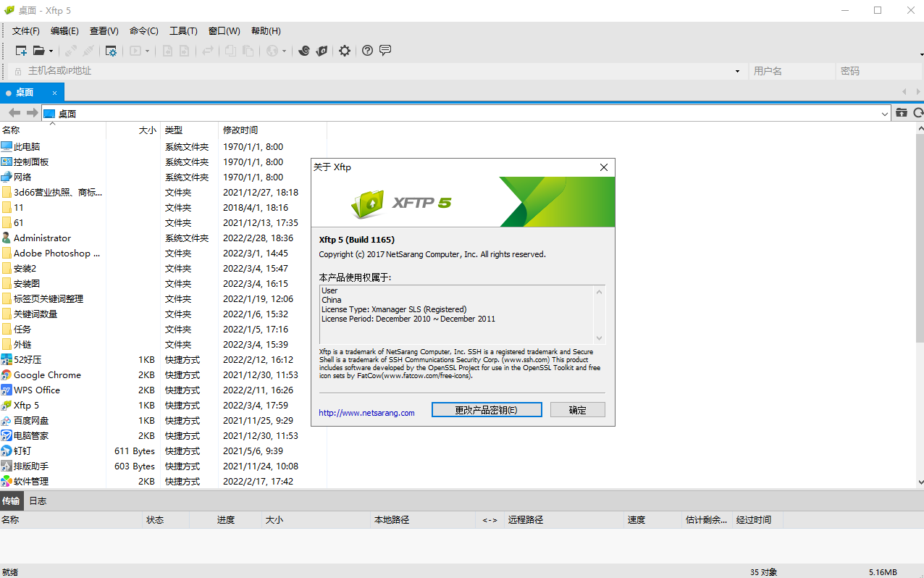
Task: Click the help question-mark icon
Action: [x=367, y=51]
